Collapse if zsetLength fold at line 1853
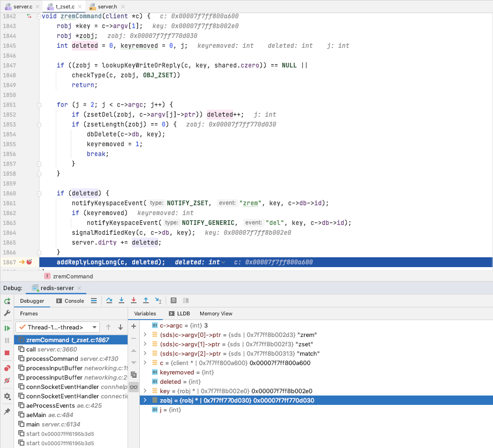This screenshot has height=448, width=493. click(x=39, y=124)
